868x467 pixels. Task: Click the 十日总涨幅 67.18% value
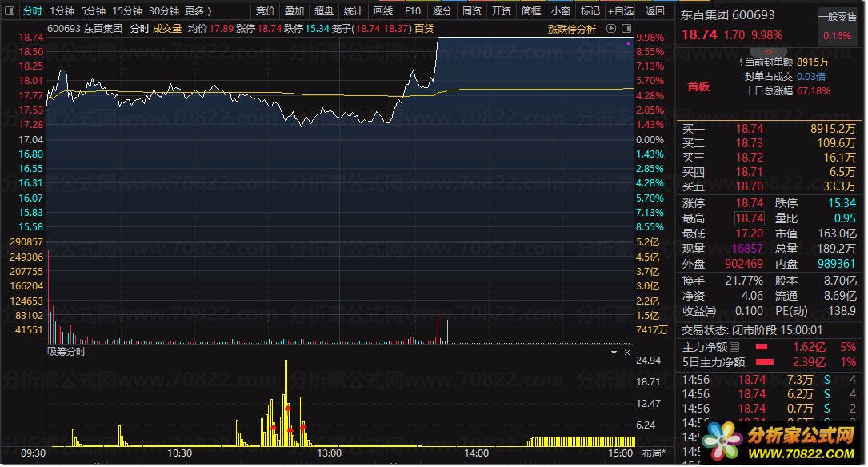point(814,90)
